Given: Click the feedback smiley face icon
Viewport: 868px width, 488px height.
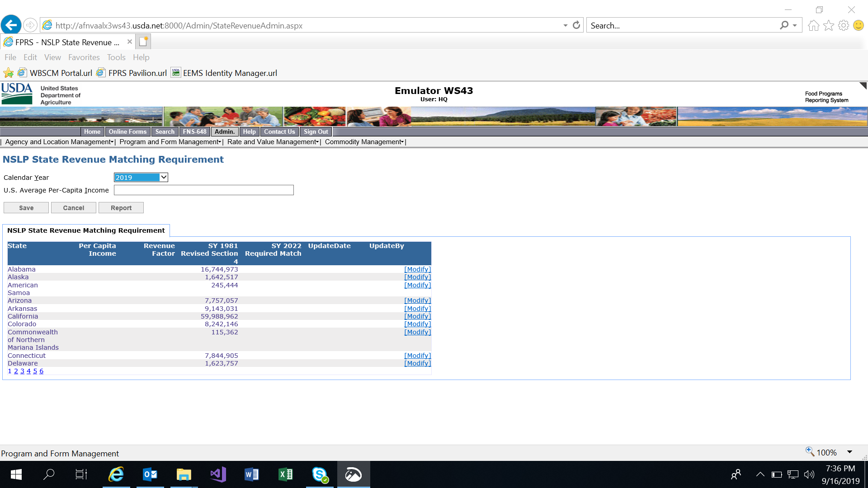Looking at the screenshot, I should click(858, 26).
